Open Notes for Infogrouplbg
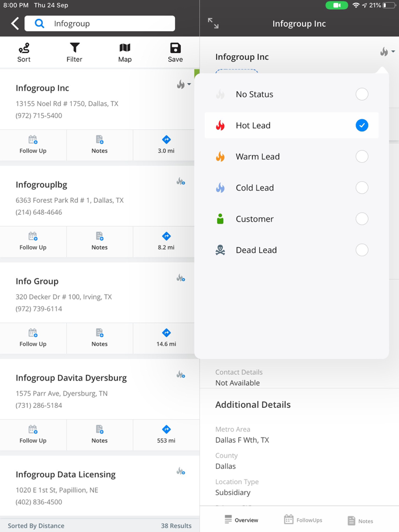 [x=99, y=242]
